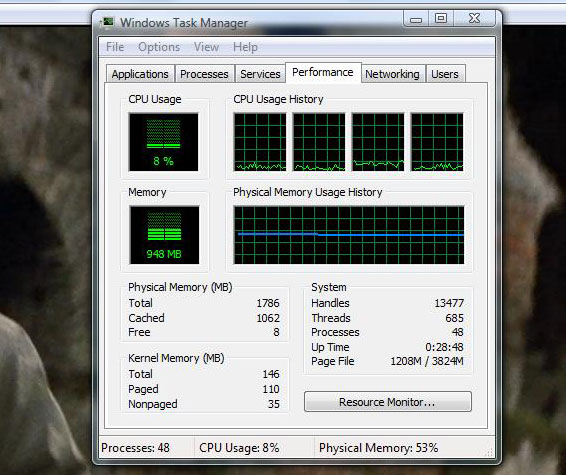Click the CPU Usage 8 % gauge
This screenshot has height=475, width=566.
[164, 142]
